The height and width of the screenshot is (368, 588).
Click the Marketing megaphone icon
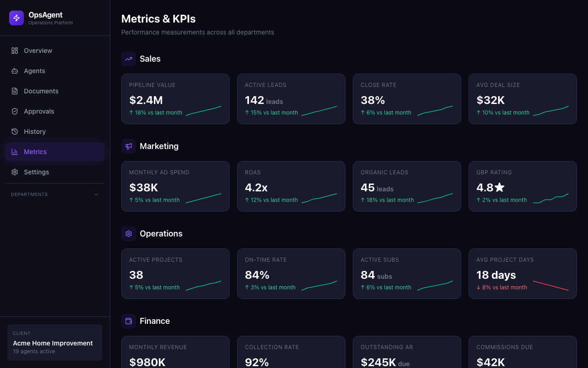(128, 146)
